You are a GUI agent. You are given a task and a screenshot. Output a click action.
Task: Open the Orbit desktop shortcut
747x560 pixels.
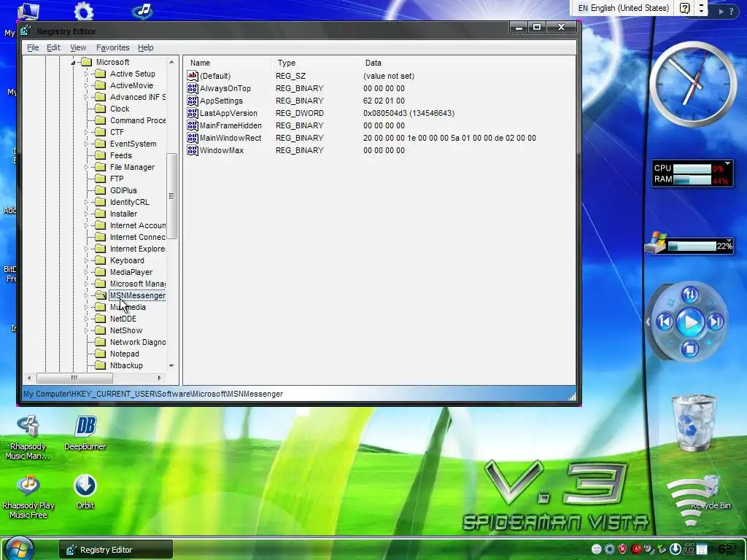tap(85, 492)
